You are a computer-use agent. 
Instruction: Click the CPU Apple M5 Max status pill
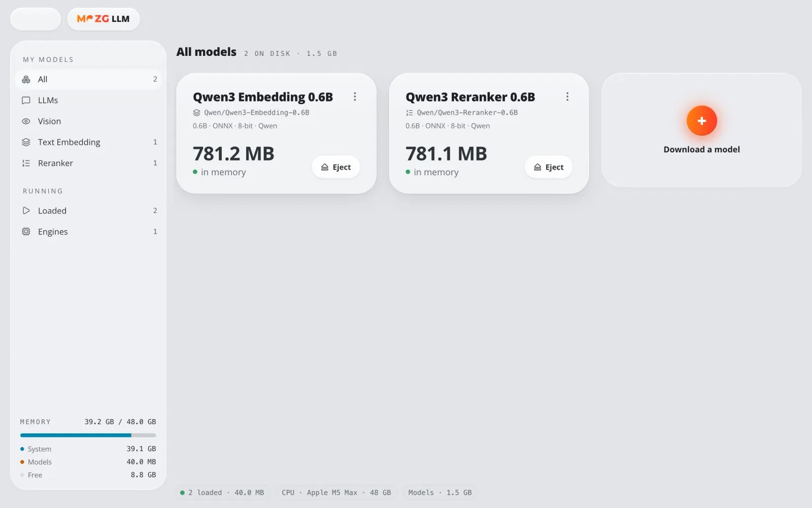pos(336,493)
